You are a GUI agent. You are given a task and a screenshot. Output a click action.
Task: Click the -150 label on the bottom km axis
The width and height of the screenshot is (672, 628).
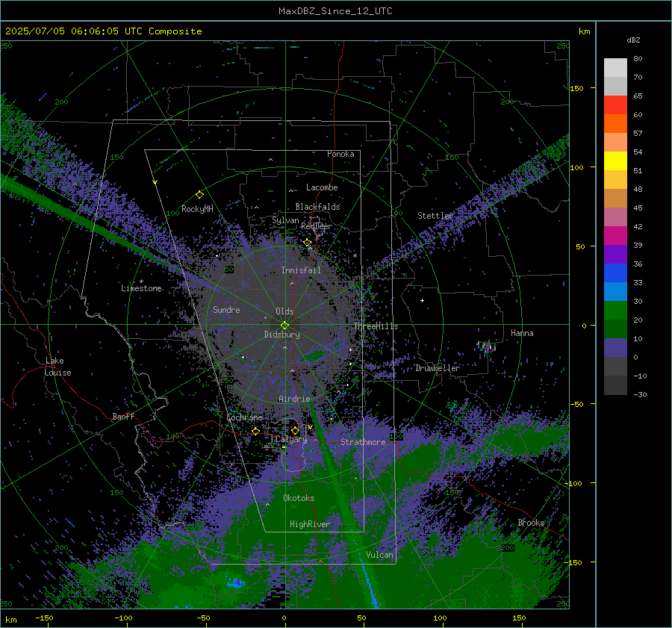pyautogui.click(x=44, y=618)
